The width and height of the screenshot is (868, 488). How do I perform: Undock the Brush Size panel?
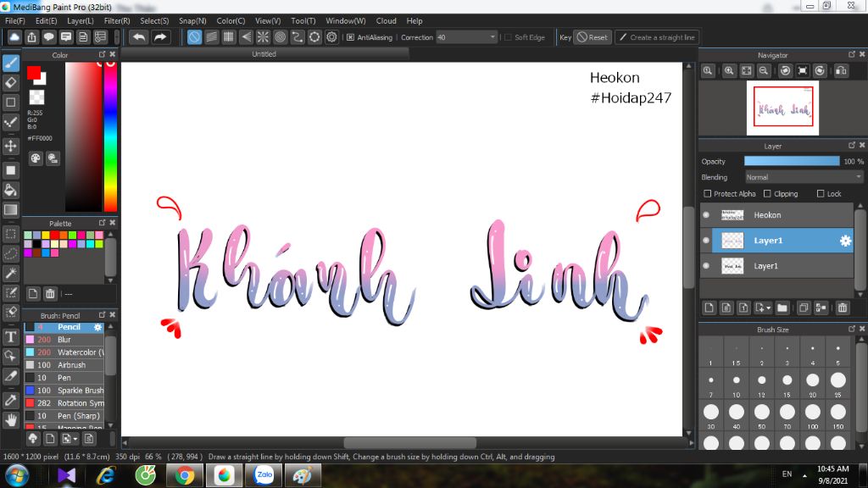851,329
